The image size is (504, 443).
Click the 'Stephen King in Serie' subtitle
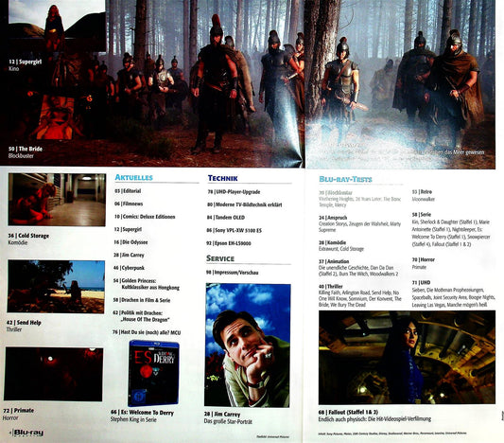coord(133,420)
